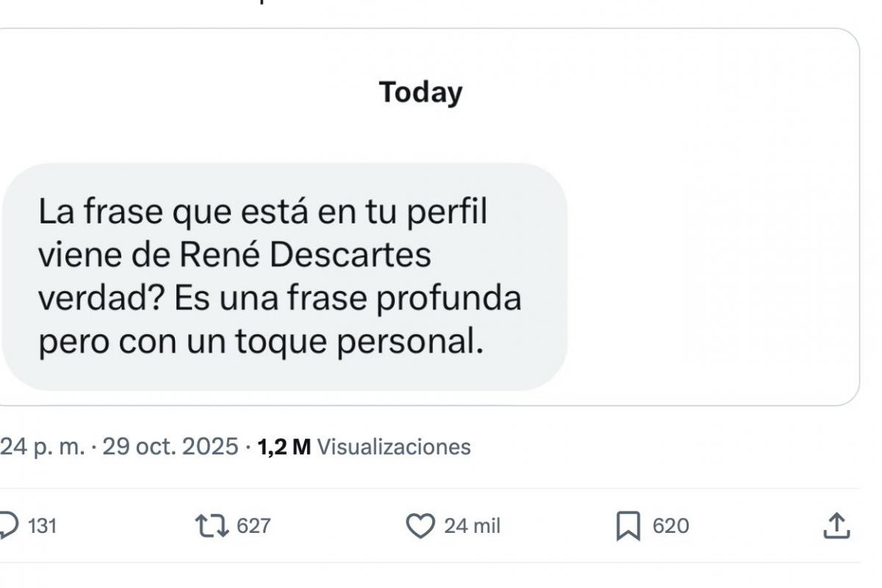This screenshot has width=882, height=588.
Task: Like the post with the heart icon
Action: tap(420, 526)
